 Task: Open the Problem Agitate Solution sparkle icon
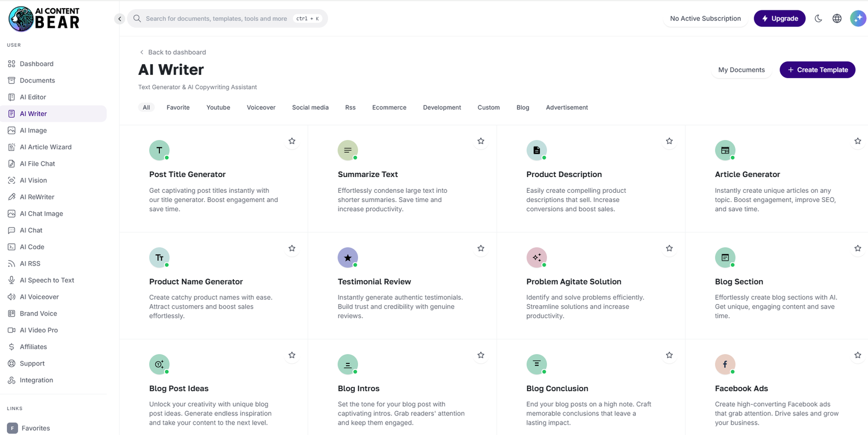pos(536,257)
